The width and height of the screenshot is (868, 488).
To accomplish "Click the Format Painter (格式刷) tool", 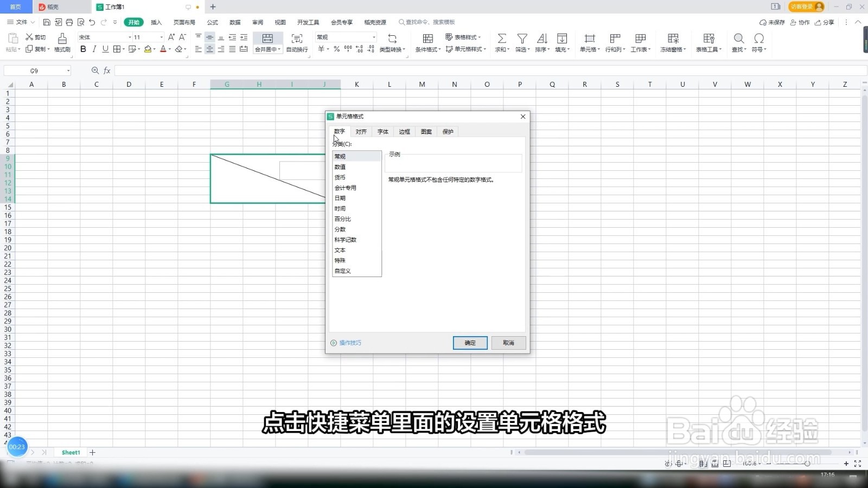I will pyautogui.click(x=62, y=42).
